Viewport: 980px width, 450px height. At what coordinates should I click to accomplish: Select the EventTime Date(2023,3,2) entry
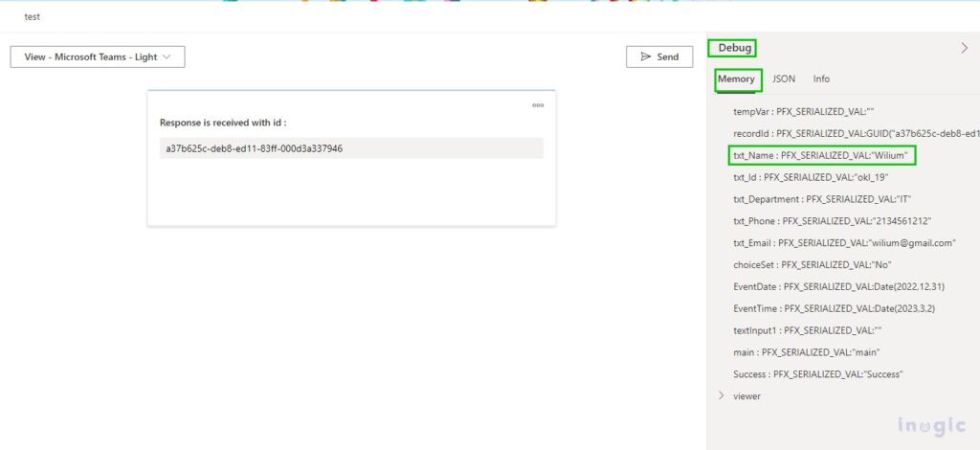point(834,308)
